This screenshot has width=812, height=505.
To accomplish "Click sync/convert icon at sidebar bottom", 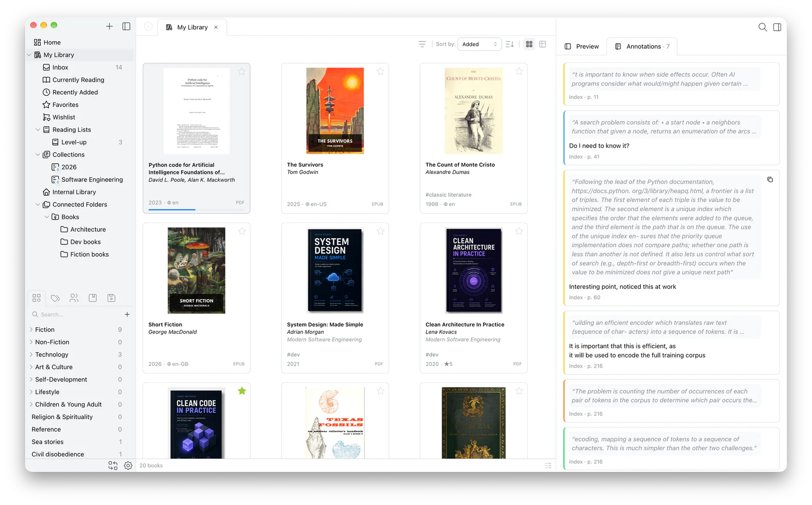I will pos(113,465).
